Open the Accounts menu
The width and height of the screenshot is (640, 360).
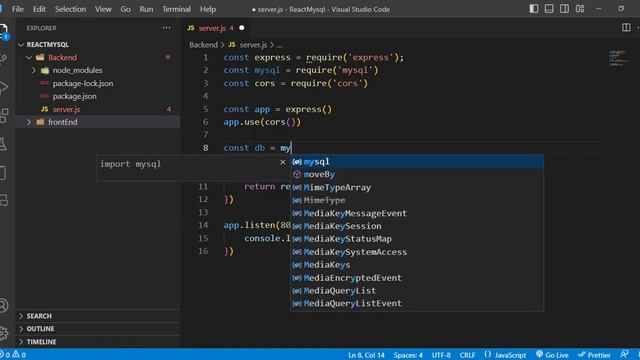click(x=3, y=305)
